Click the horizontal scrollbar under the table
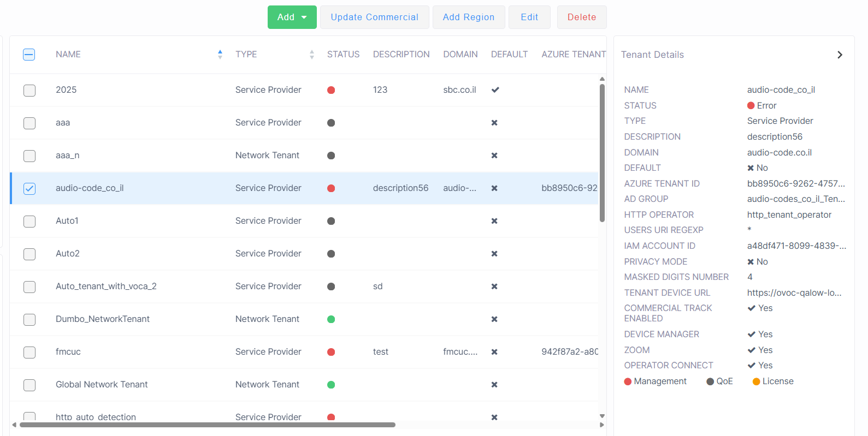This screenshot has height=436, width=868. coord(208,425)
